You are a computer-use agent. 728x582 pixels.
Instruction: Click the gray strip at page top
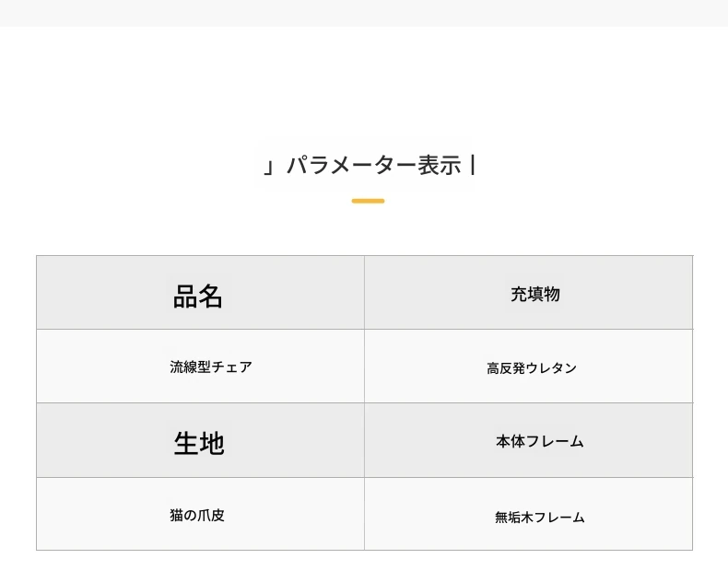click(364, 13)
